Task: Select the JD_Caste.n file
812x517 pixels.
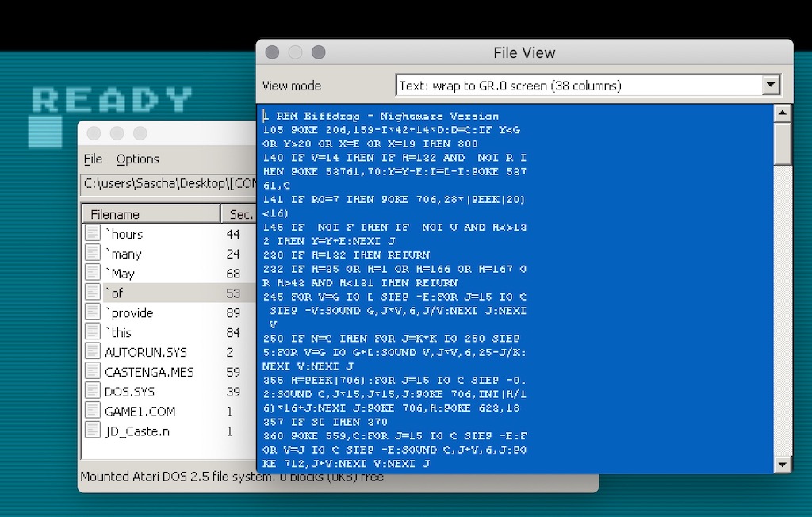Action: (137, 431)
